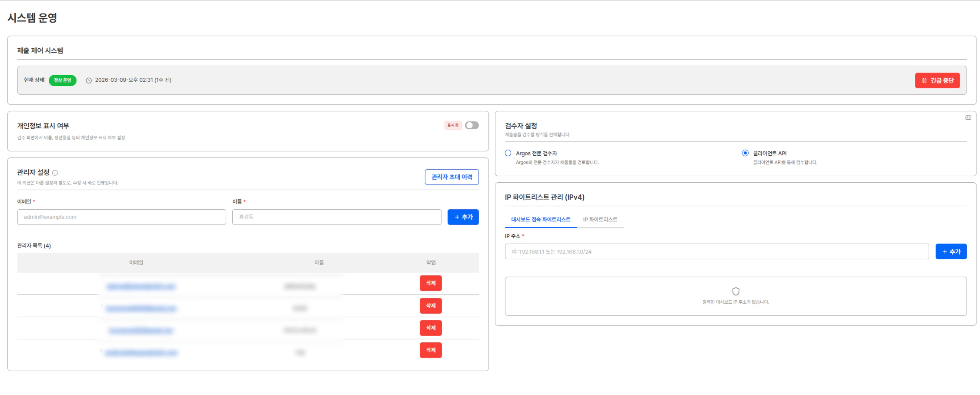Image resolution: width=980 pixels, height=395 pixels.
Task: Click the clock icon beside the timestamp
Action: tap(89, 80)
